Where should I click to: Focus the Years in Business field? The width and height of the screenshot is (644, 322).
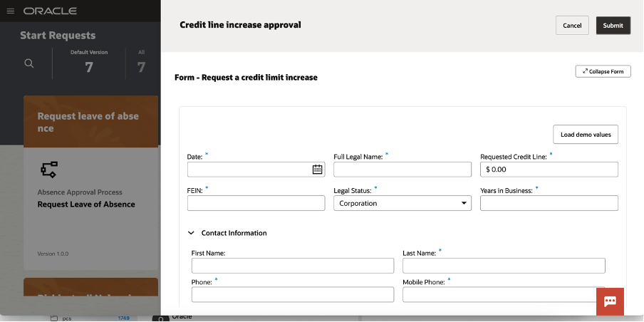coord(549,203)
